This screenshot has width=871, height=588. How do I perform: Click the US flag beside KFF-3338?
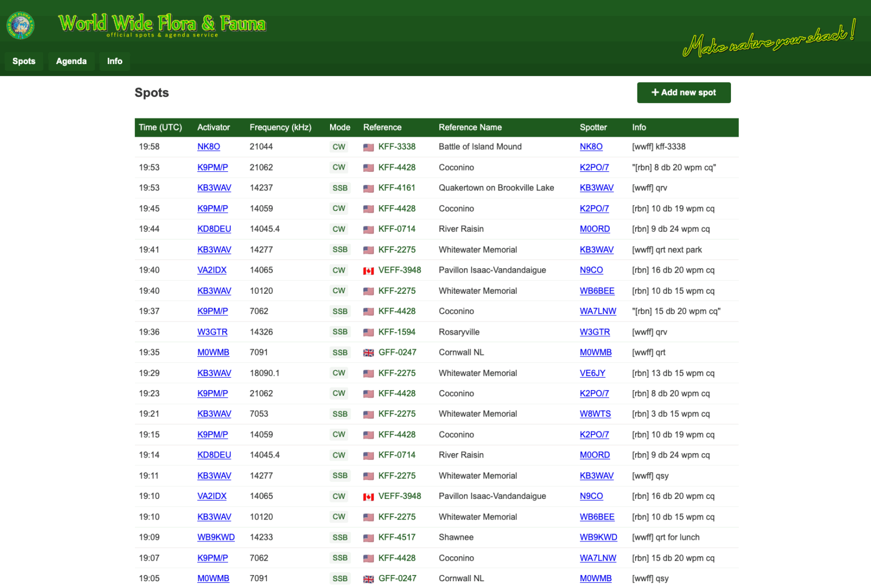369,146
